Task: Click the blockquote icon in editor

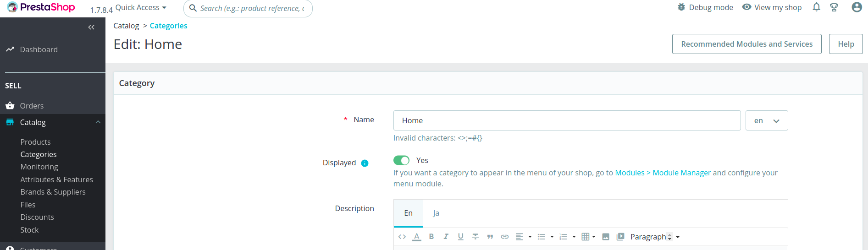Action: pos(490,237)
